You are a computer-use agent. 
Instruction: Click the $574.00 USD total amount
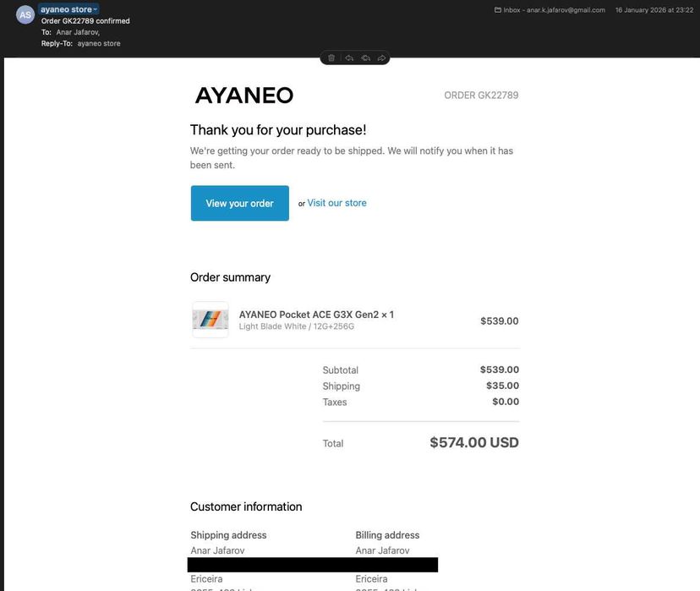click(x=474, y=442)
